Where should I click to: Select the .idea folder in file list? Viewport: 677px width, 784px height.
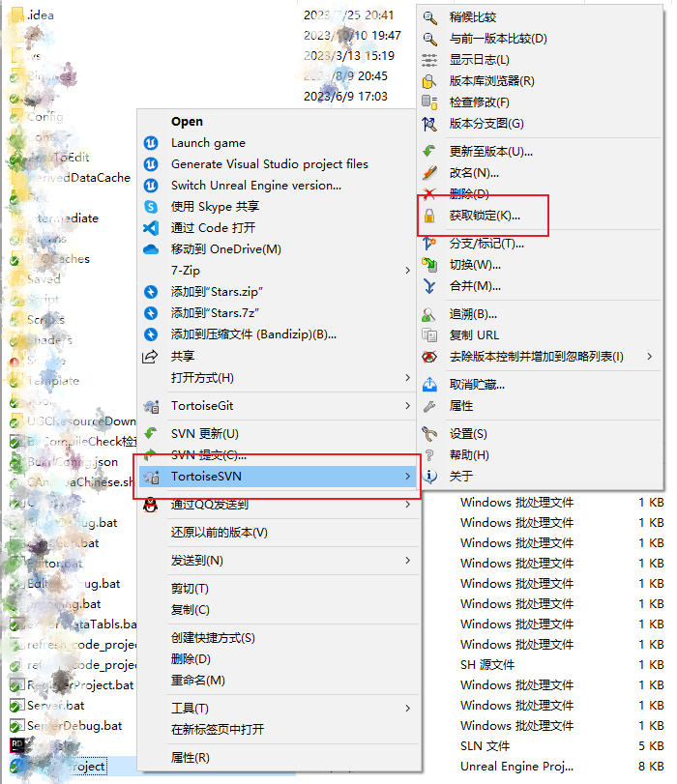click(41, 15)
